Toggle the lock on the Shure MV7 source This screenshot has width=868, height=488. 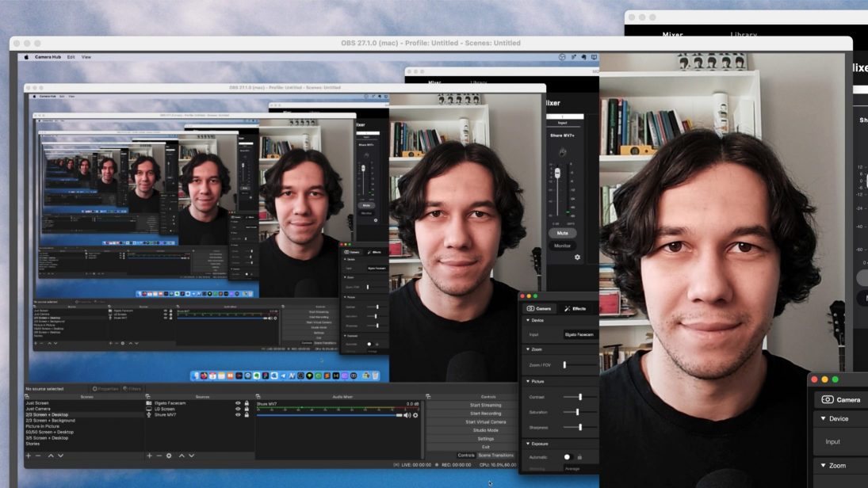click(x=247, y=414)
